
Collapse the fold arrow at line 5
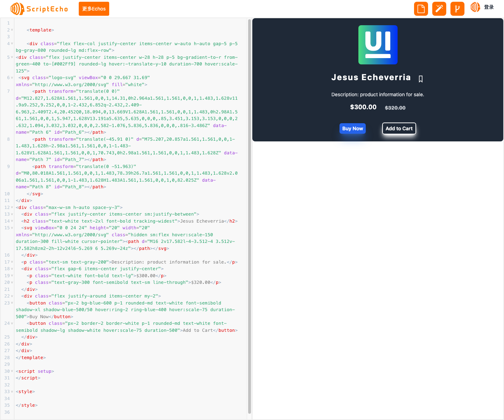[x=12, y=57]
